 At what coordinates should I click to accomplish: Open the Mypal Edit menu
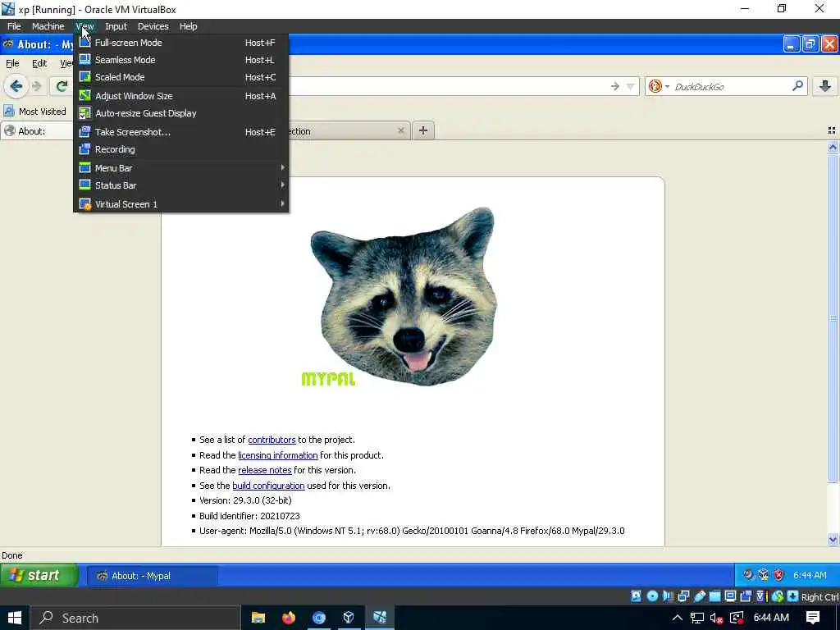coord(39,63)
